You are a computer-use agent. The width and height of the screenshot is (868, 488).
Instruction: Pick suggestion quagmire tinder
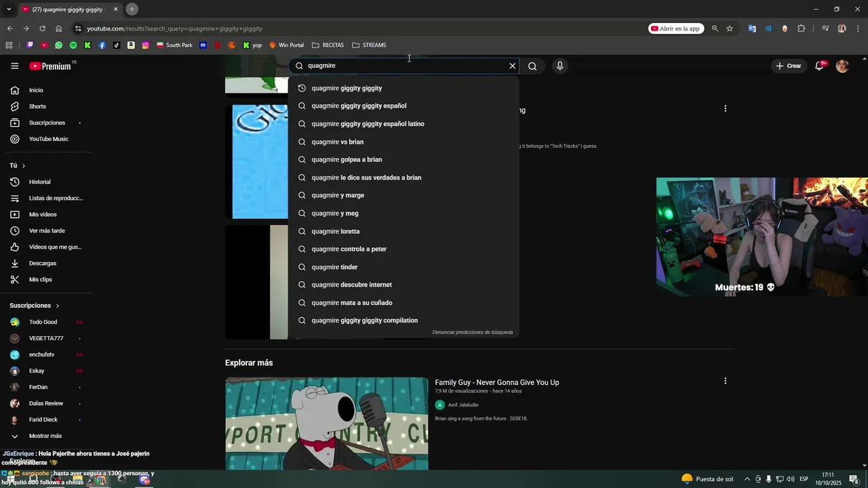(403, 267)
